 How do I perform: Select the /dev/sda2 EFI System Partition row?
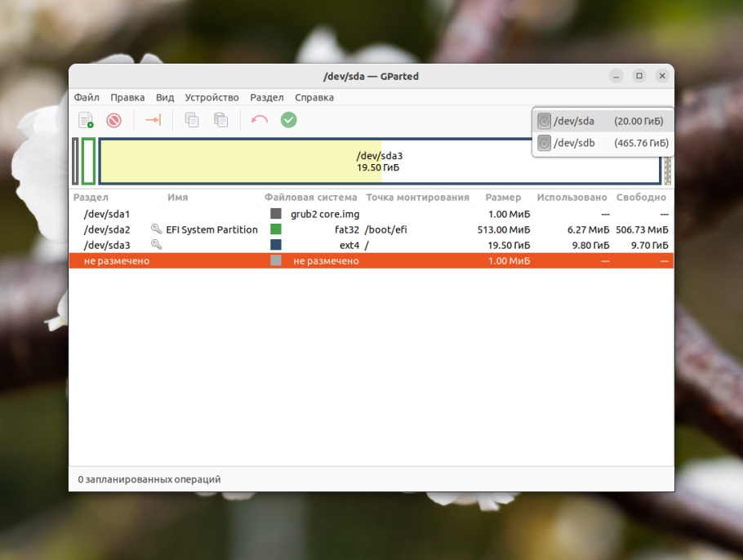click(x=371, y=229)
